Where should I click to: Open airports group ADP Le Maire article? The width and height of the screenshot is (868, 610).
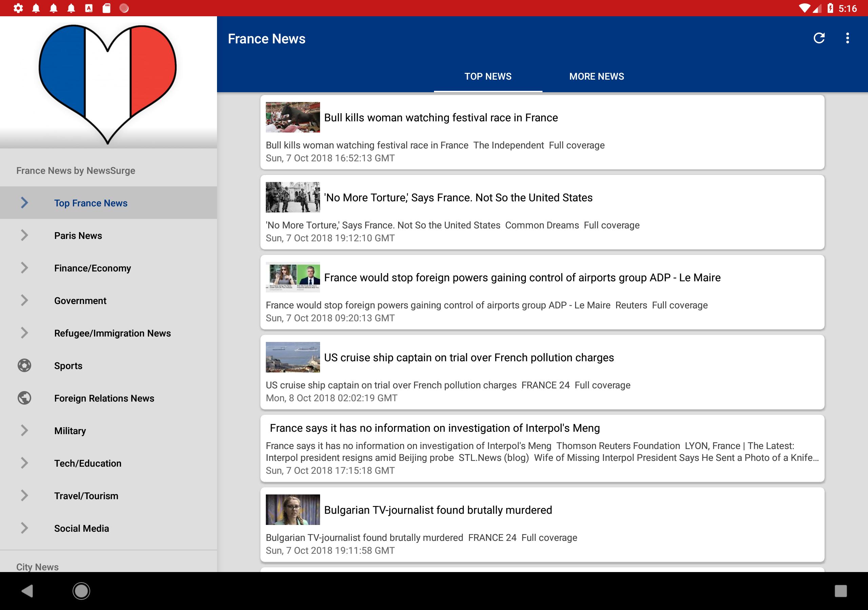coord(542,292)
